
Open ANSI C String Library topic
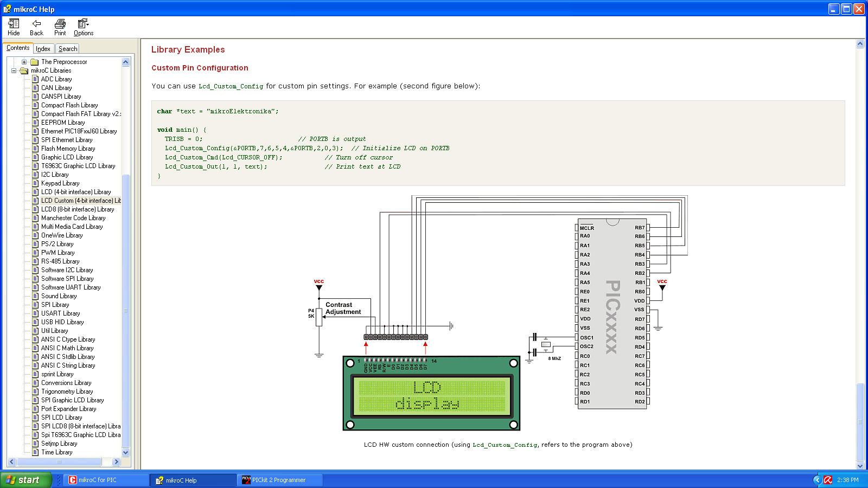[68, 365]
